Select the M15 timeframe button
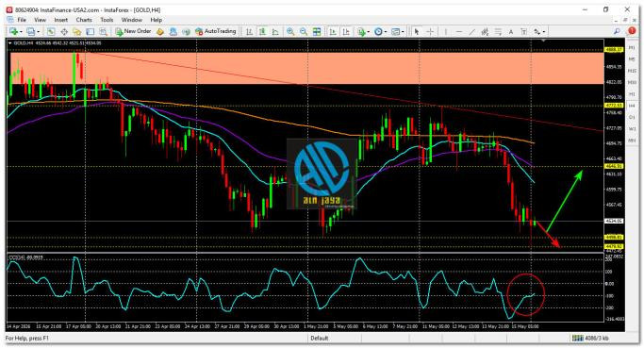 click(632, 71)
